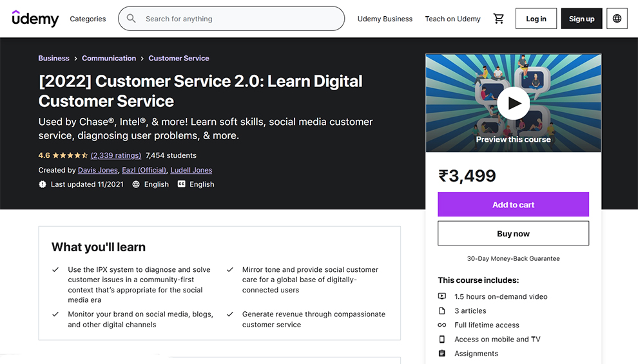This screenshot has width=638, height=364.
Task: Click the infinity lifetime access icon
Action: 442,325
